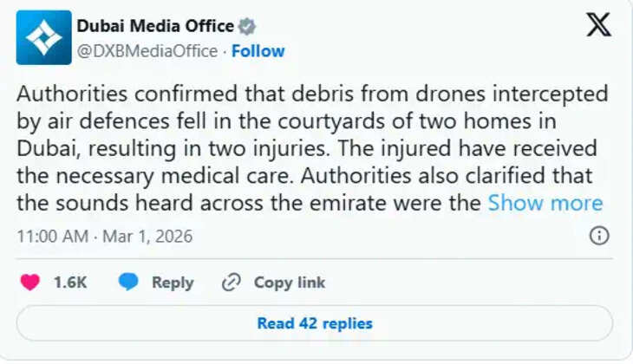Open the X logo link
The height and width of the screenshot is (364, 633).
(598, 25)
